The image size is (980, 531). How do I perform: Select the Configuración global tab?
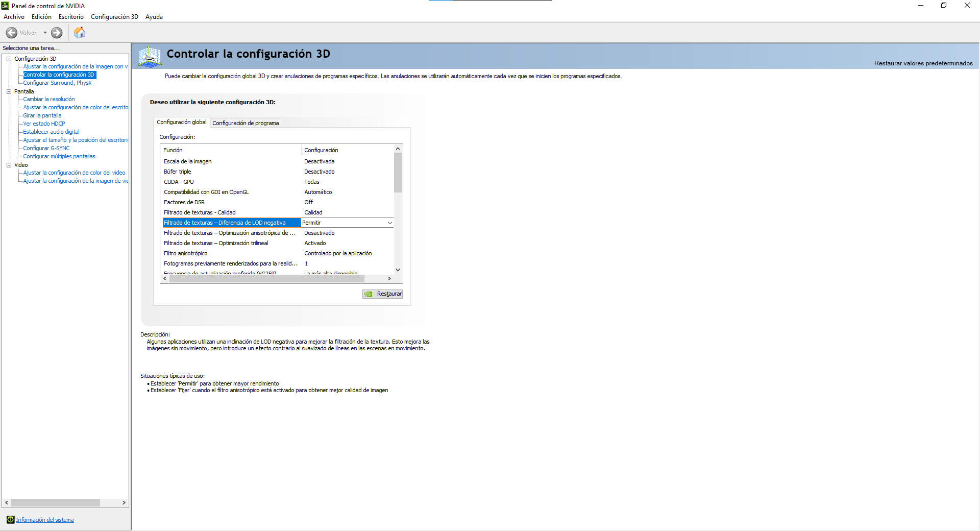(182, 122)
